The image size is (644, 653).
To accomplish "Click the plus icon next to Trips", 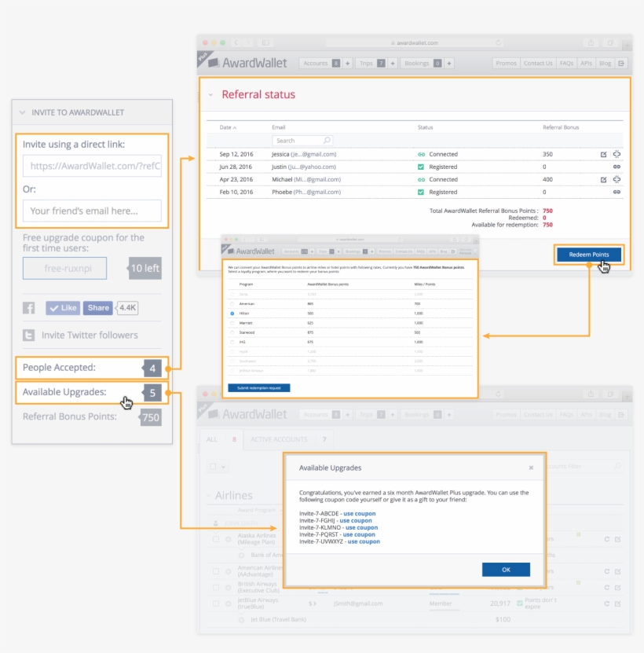I will click(x=392, y=63).
